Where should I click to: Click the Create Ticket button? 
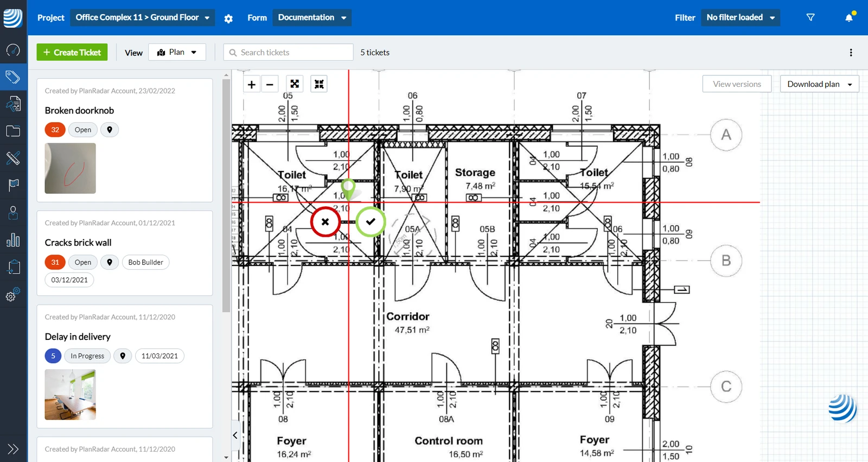(72, 52)
